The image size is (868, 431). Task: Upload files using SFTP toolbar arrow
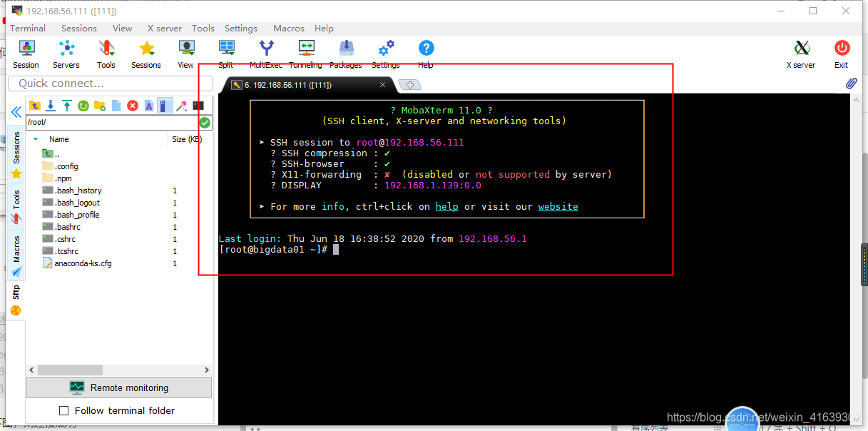point(67,106)
